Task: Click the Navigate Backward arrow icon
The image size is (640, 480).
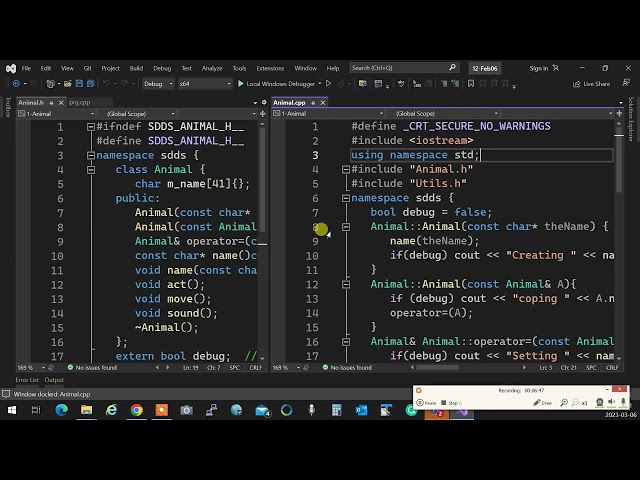Action: pyautogui.click(x=16, y=84)
